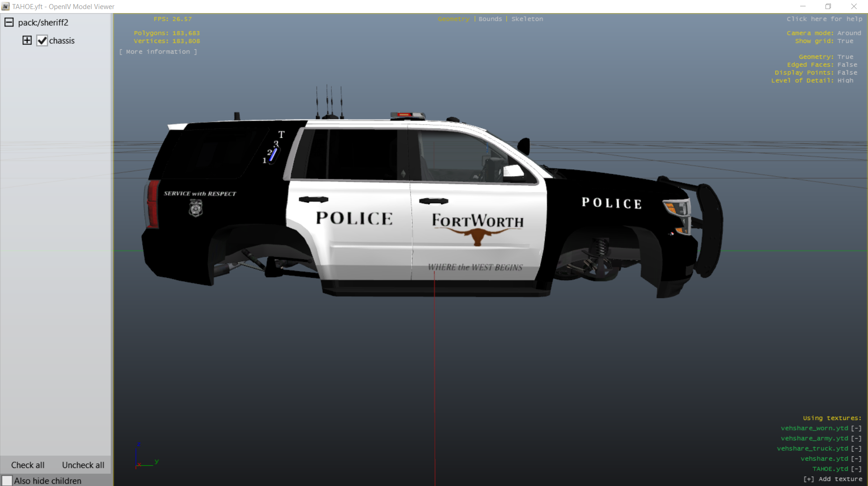Remove vehshare.ytd texture with [-]
Viewport: 868px width, 486px height.
click(x=856, y=459)
